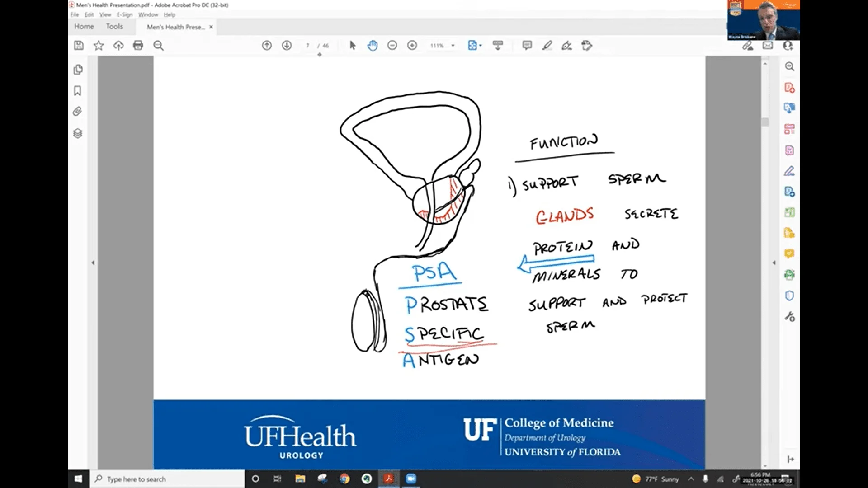
Task: Open the Create PDF tool in right pane
Action: pyautogui.click(x=789, y=87)
